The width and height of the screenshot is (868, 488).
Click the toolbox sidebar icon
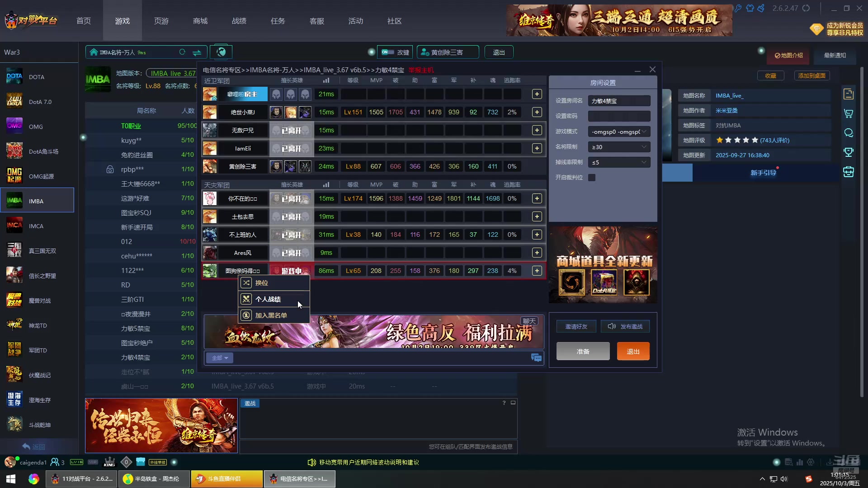(849, 172)
